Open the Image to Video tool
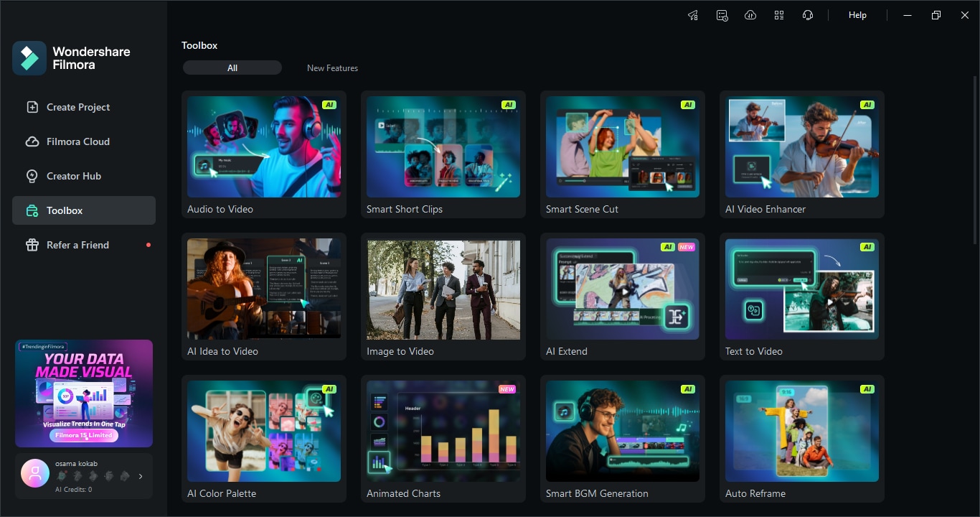The height and width of the screenshot is (517, 980). point(443,297)
